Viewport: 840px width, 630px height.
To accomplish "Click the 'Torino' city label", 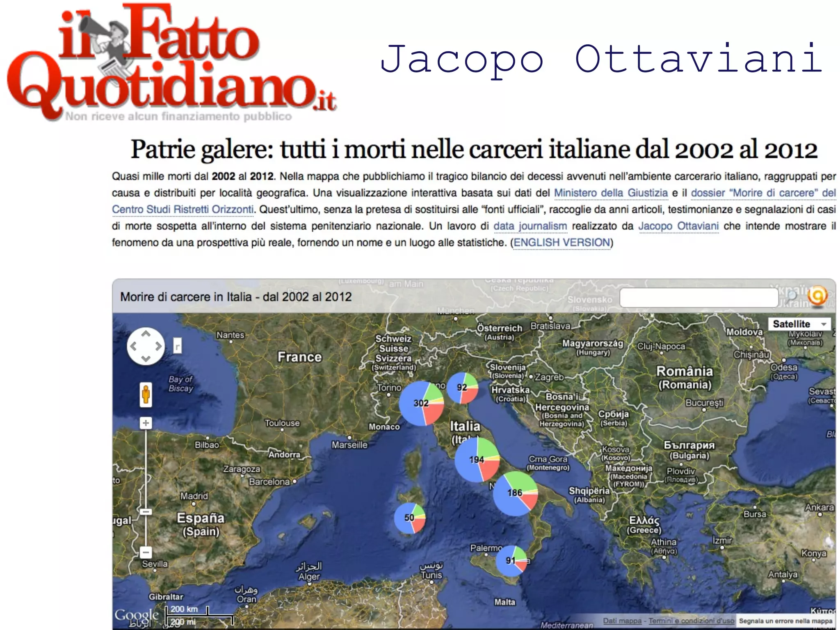I will point(389,388).
